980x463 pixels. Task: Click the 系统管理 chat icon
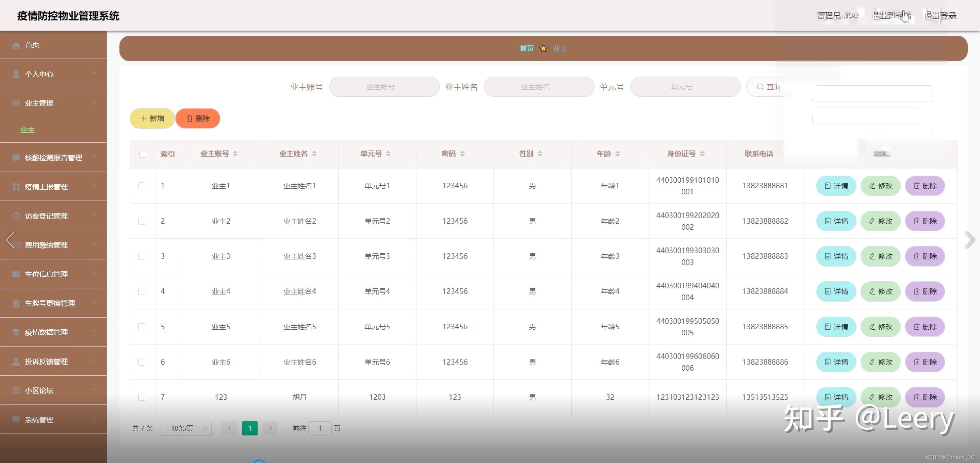tap(16, 419)
